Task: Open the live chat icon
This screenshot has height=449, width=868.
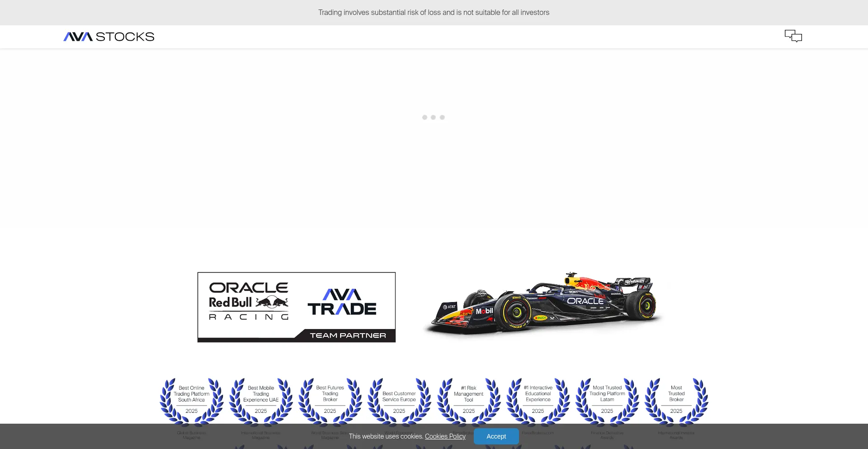Action: click(x=793, y=36)
